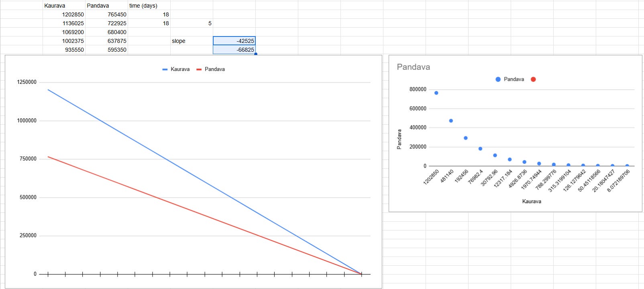
Task: Click cell with value 637875
Action: (106, 41)
